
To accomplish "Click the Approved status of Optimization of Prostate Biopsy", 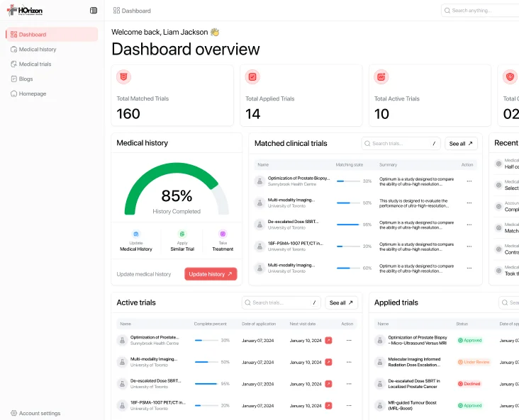I will click(469, 340).
